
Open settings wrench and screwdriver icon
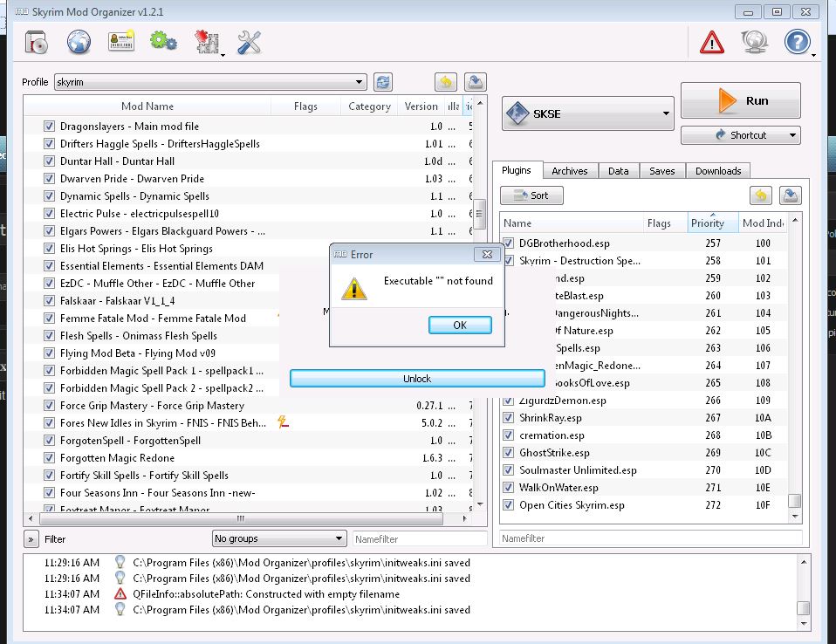249,42
